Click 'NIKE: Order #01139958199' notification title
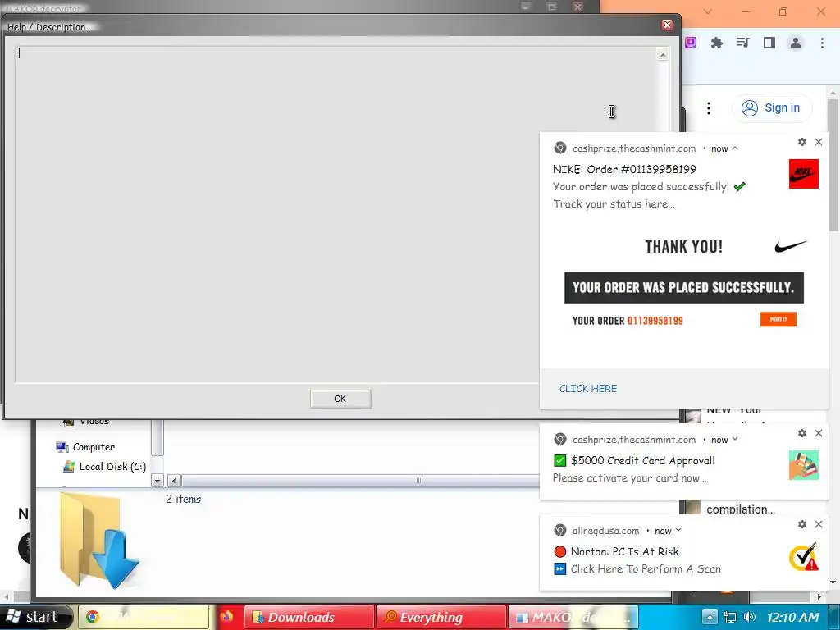840x630 pixels. [x=624, y=169]
